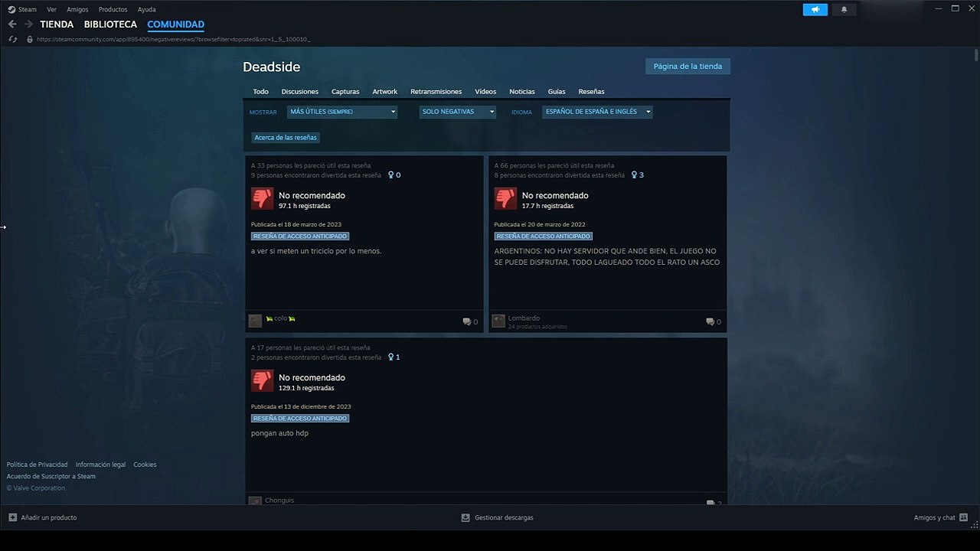Open Política de Privacidad link

tap(38, 465)
